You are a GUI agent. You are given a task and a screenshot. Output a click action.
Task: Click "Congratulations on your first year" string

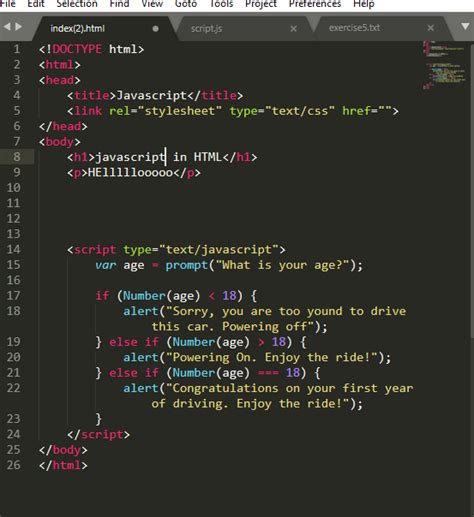coord(289,389)
